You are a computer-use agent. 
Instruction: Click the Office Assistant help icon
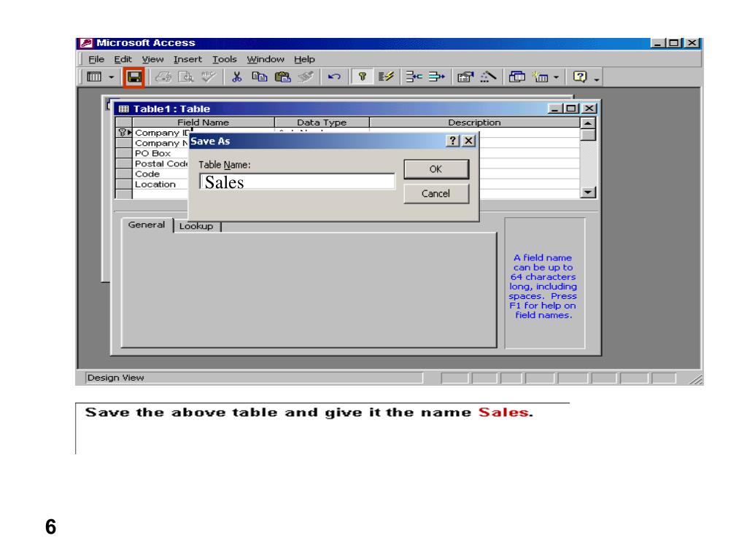[x=580, y=77]
